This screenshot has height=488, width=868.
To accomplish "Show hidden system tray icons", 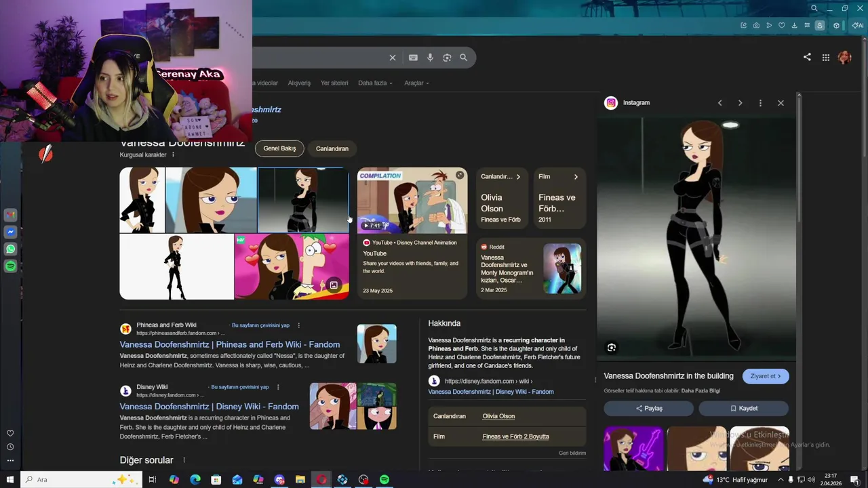I will (781, 480).
